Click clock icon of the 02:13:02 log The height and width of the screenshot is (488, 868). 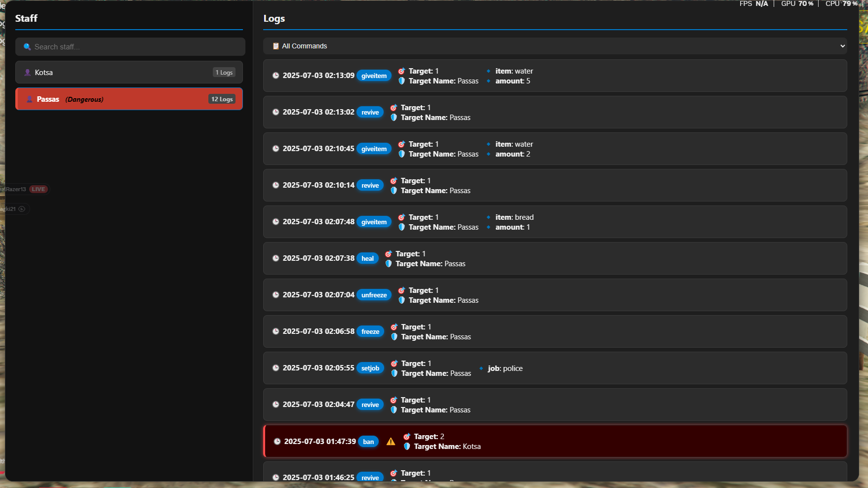(x=276, y=112)
